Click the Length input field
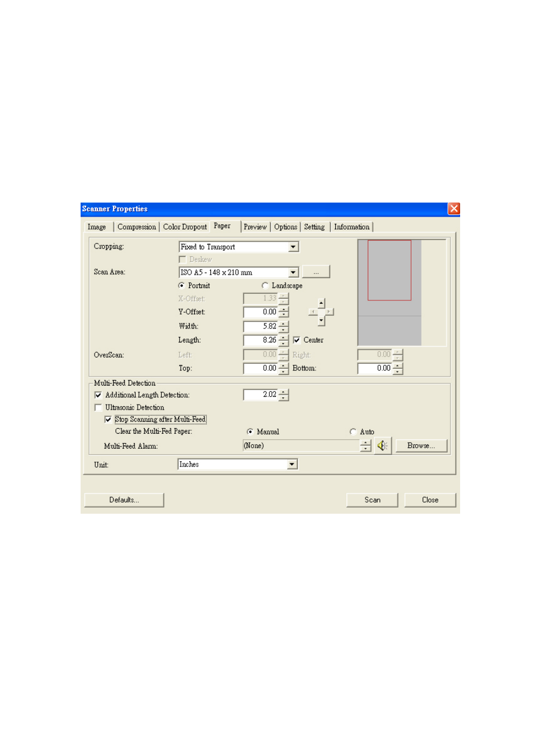The image size is (534, 756). [x=261, y=340]
